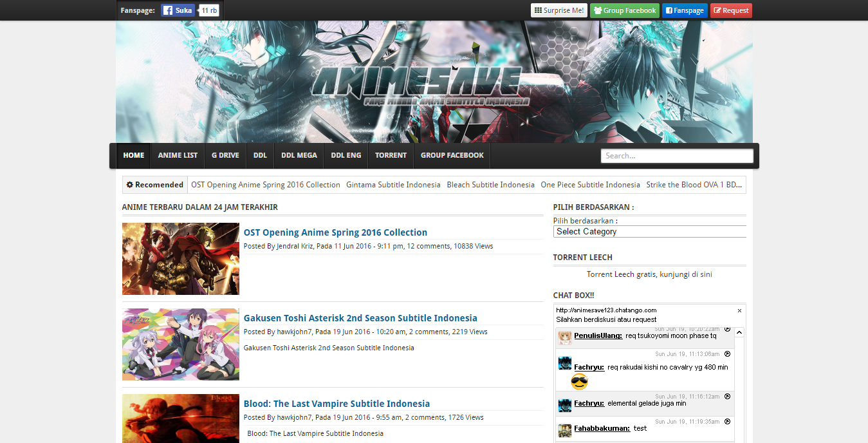Viewport: 868px width, 443px height.
Task: Open author link Jendral Kriz
Action: [x=295, y=246]
